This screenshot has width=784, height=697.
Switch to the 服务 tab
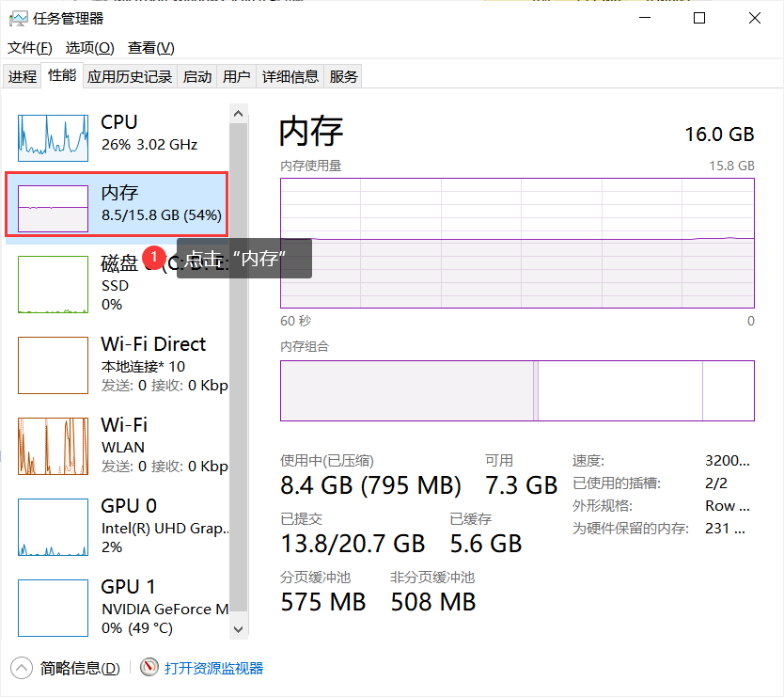[x=343, y=76]
